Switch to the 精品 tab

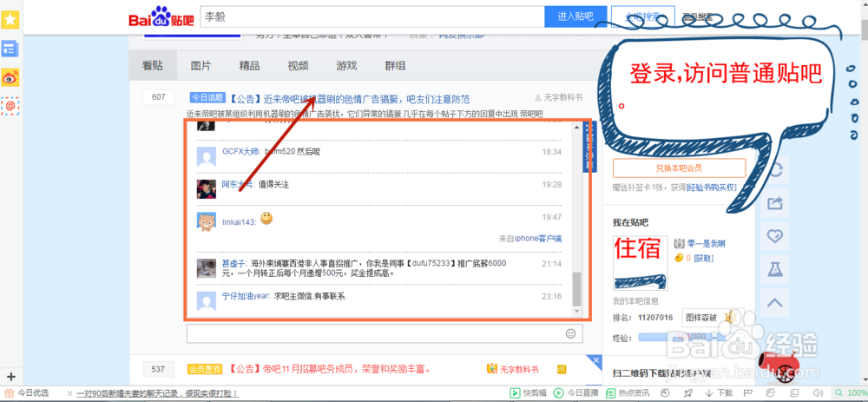250,66
